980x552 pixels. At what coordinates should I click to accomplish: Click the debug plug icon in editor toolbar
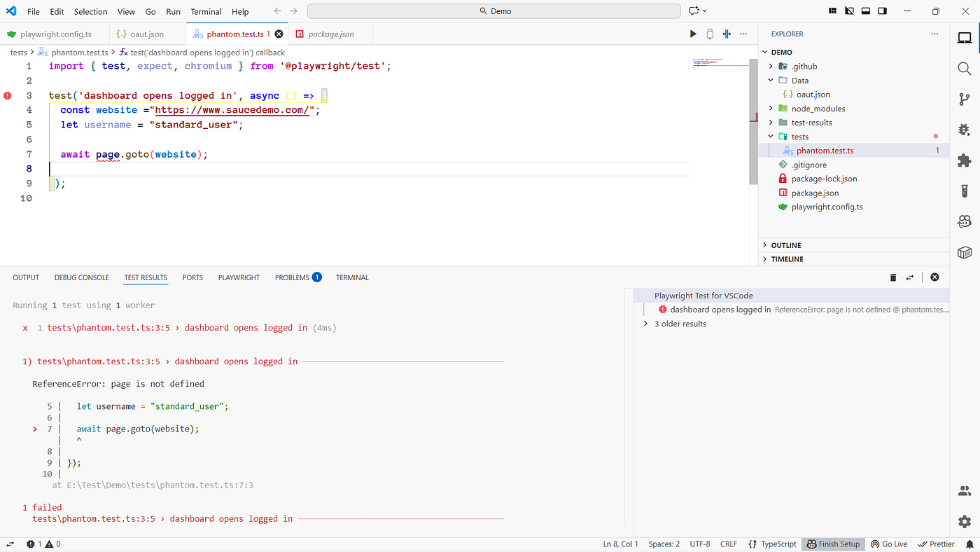click(x=710, y=34)
